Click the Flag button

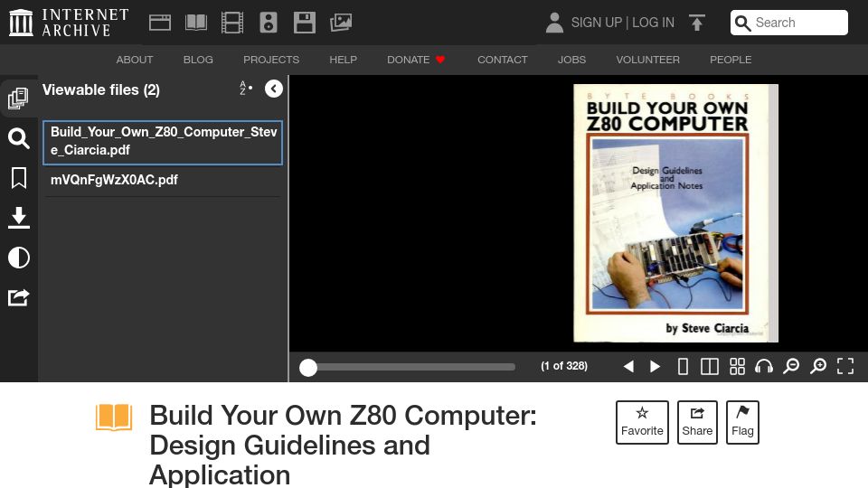[x=742, y=422]
